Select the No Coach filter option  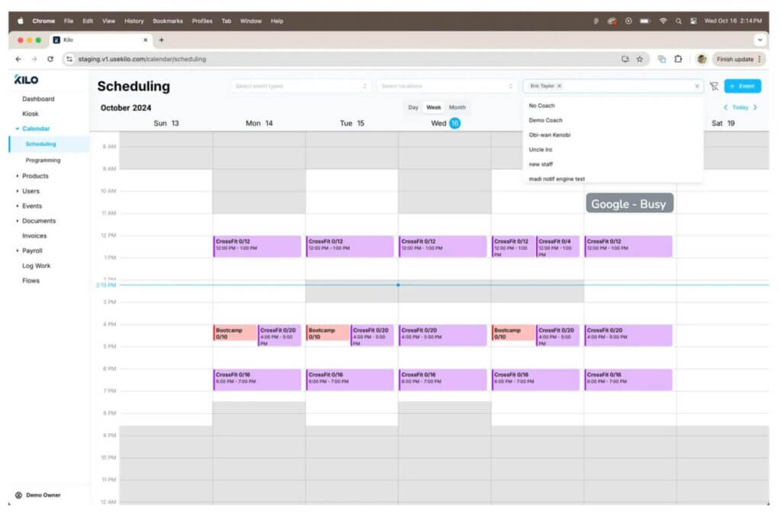click(543, 105)
